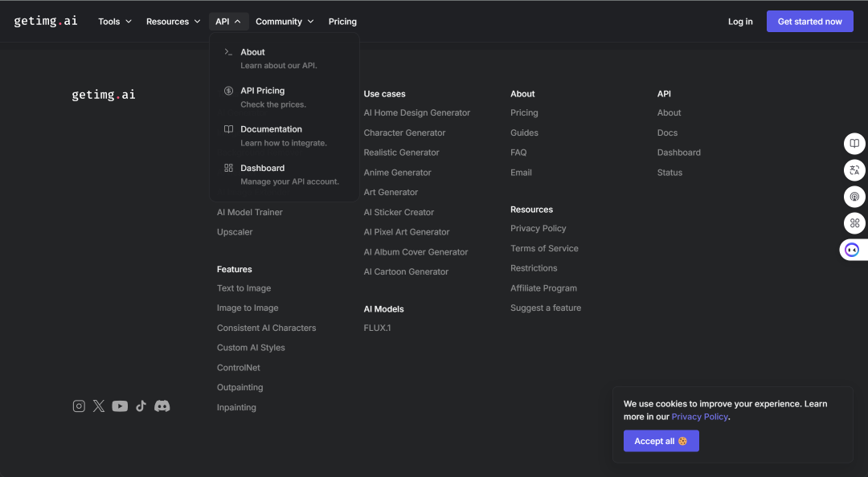The width and height of the screenshot is (868, 477).
Task: Click the getimg.ai logo in the footer
Action: (104, 95)
